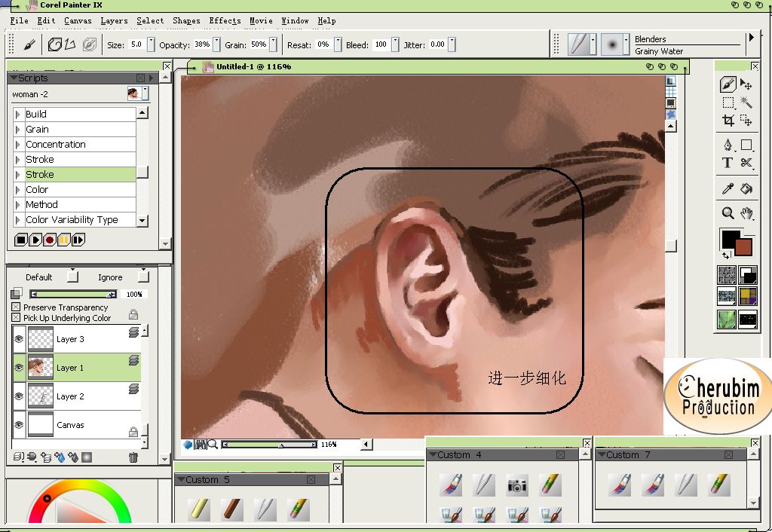Screen dimensions: 772x532
Task: Hide Layer 2 with its eye icon
Action: [19, 396]
